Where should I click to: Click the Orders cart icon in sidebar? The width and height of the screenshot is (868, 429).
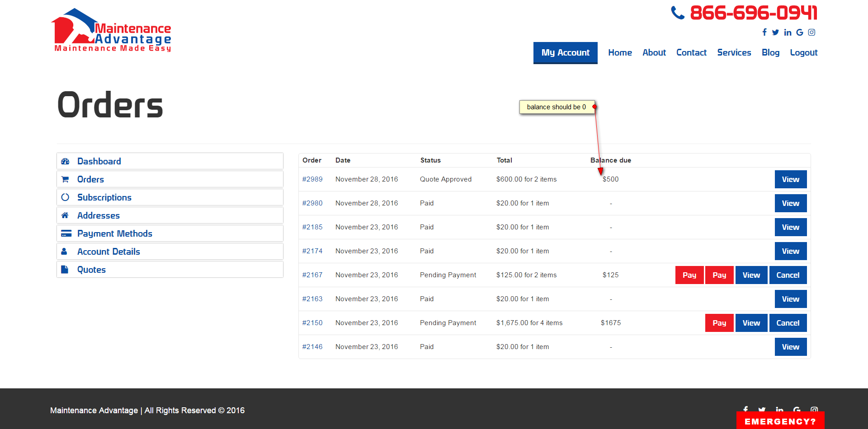click(x=65, y=179)
